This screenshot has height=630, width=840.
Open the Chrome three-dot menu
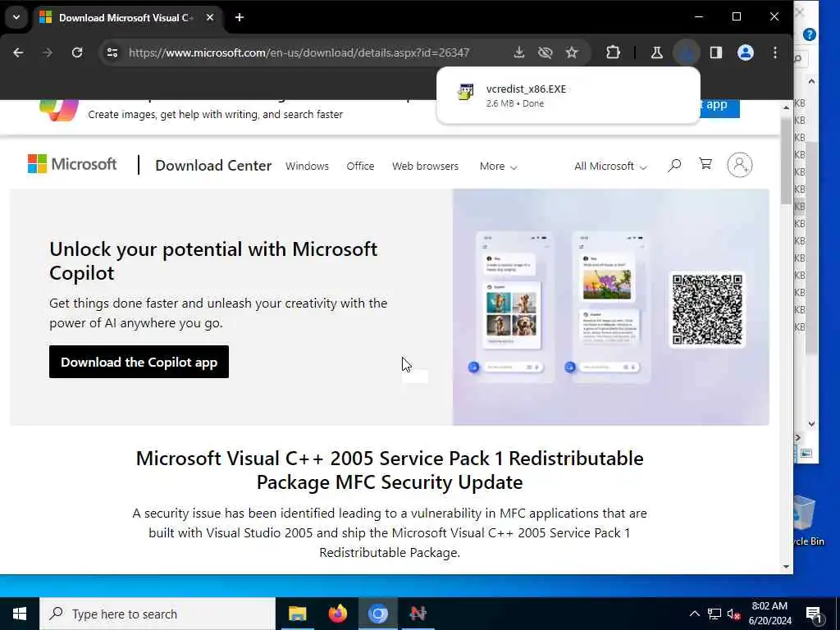(774, 52)
